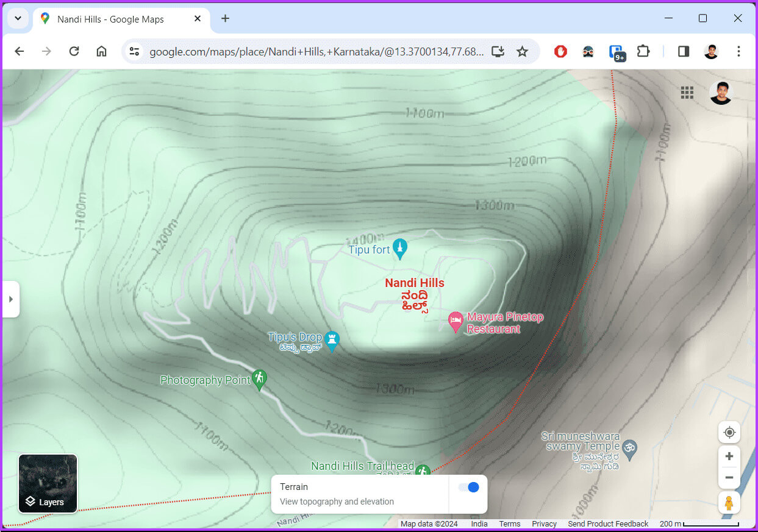Open the browser home page
This screenshot has height=532, width=758.
click(102, 51)
